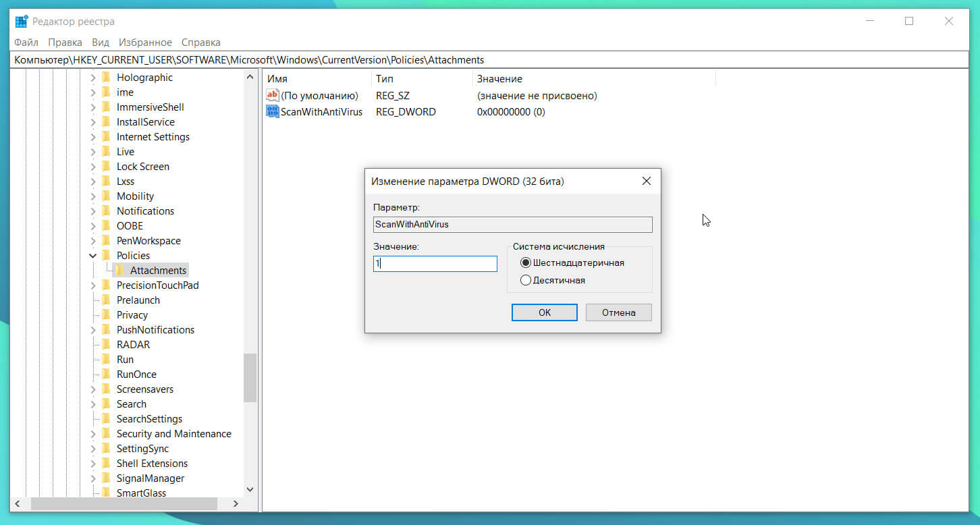Select decimal base (Десятичная)
Image resolution: width=980 pixels, height=525 pixels.
[x=526, y=280]
